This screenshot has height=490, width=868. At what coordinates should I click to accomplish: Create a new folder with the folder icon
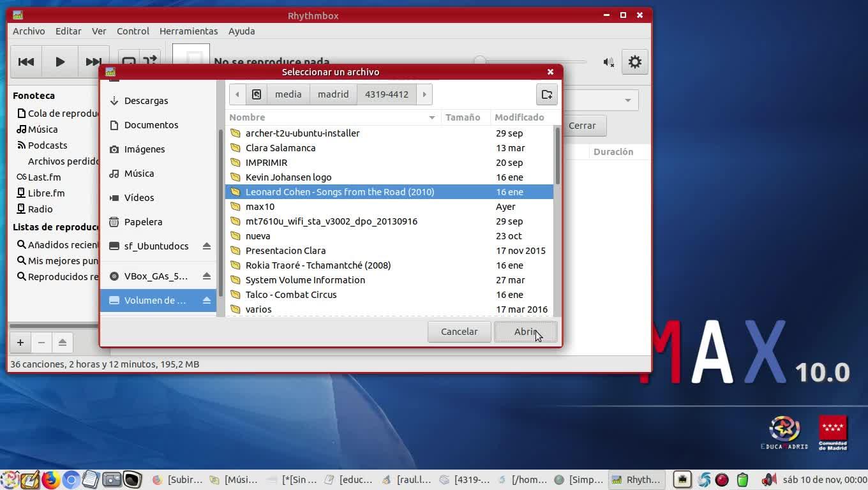547,94
